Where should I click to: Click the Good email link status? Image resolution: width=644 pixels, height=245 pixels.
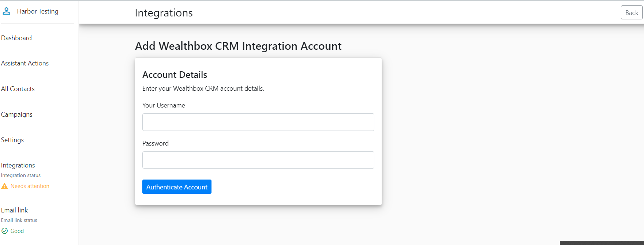click(x=17, y=231)
